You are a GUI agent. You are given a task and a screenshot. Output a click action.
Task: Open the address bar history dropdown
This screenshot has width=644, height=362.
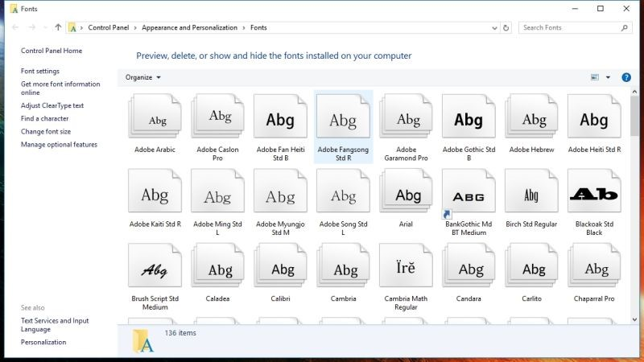[x=494, y=28]
